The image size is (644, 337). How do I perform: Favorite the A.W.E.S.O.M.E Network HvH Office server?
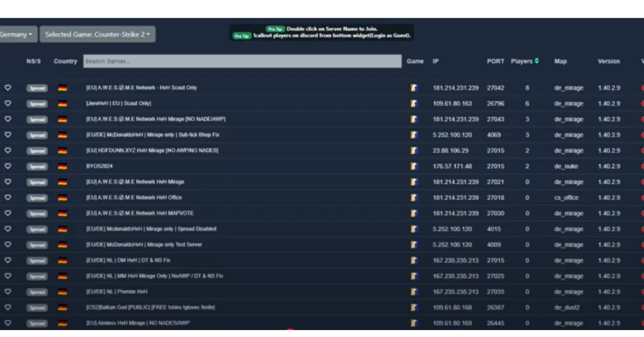[x=8, y=197]
